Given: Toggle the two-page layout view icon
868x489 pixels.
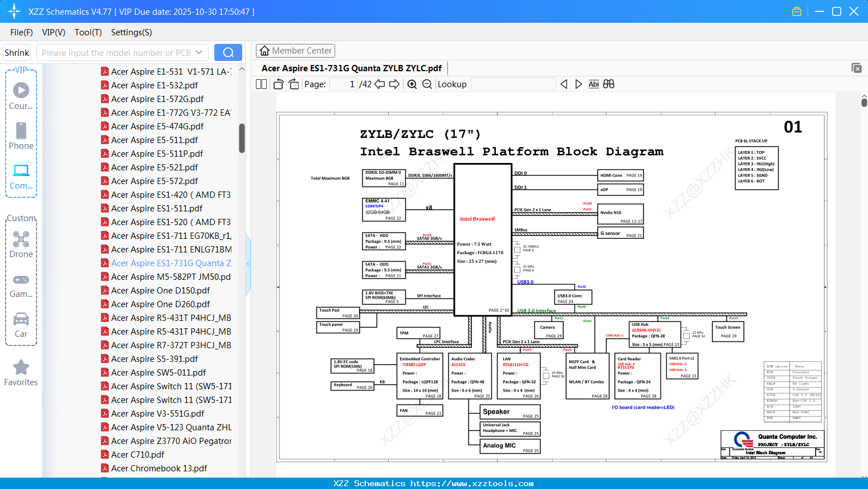Looking at the screenshot, I should (262, 84).
